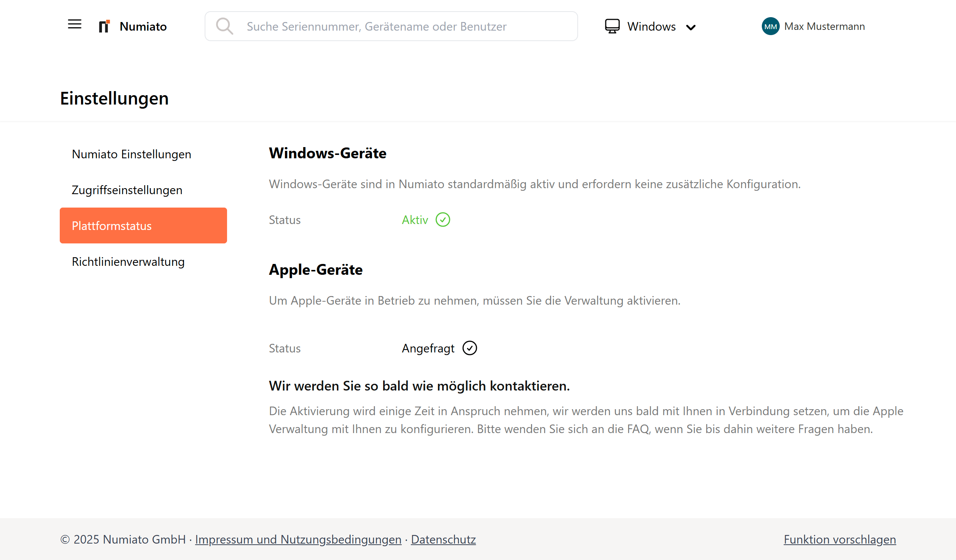Image resolution: width=956 pixels, height=560 pixels.
Task: Click Status label under Windows-Geräte
Action: click(285, 220)
